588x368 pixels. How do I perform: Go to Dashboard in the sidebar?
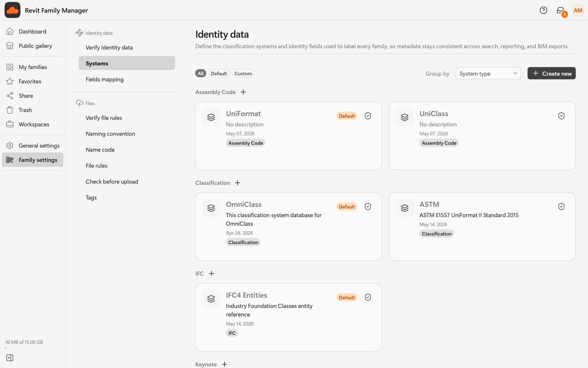point(33,32)
